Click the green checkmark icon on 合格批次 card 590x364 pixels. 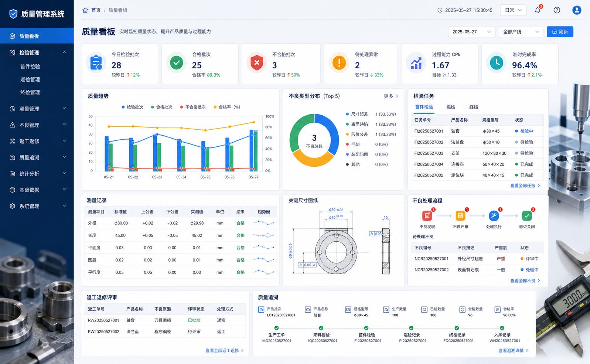pyautogui.click(x=177, y=63)
